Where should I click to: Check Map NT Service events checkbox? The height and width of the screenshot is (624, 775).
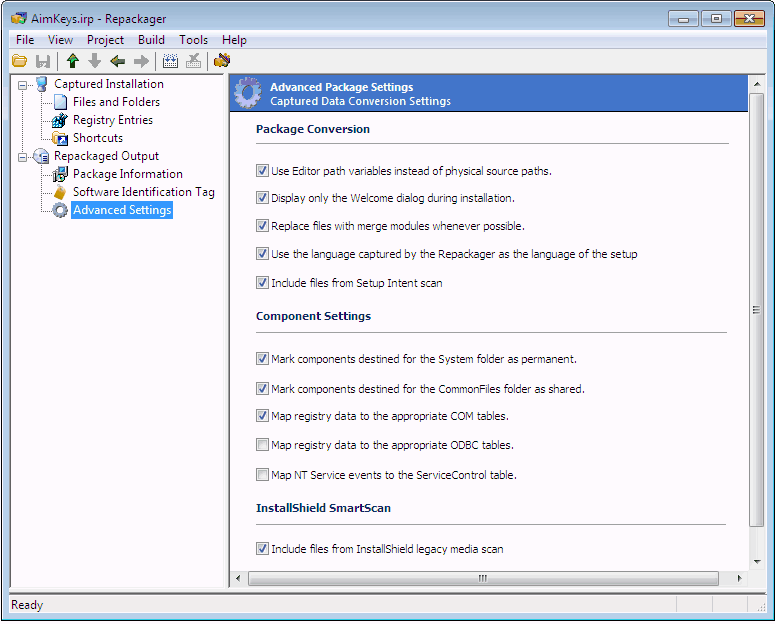263,475
